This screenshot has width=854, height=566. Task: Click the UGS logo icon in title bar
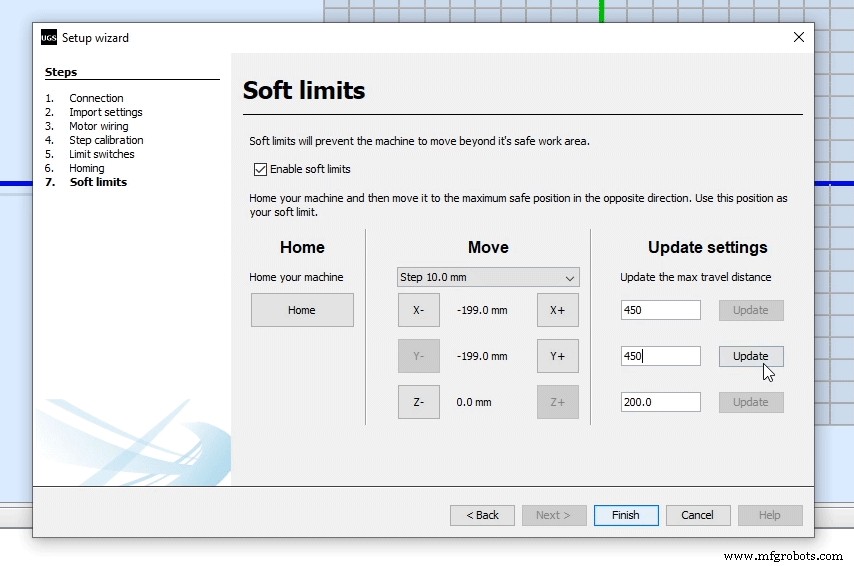[x=49, y=38]
